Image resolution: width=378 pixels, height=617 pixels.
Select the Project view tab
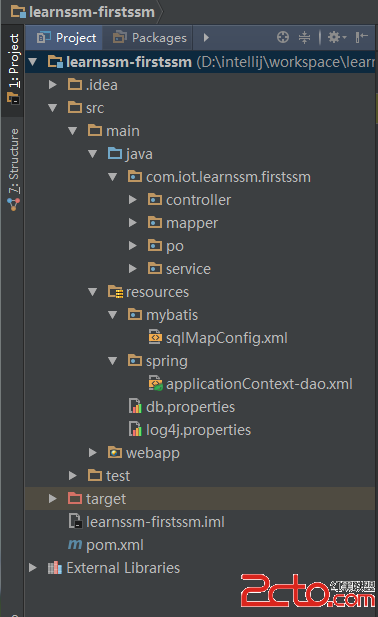coord(66,38)
